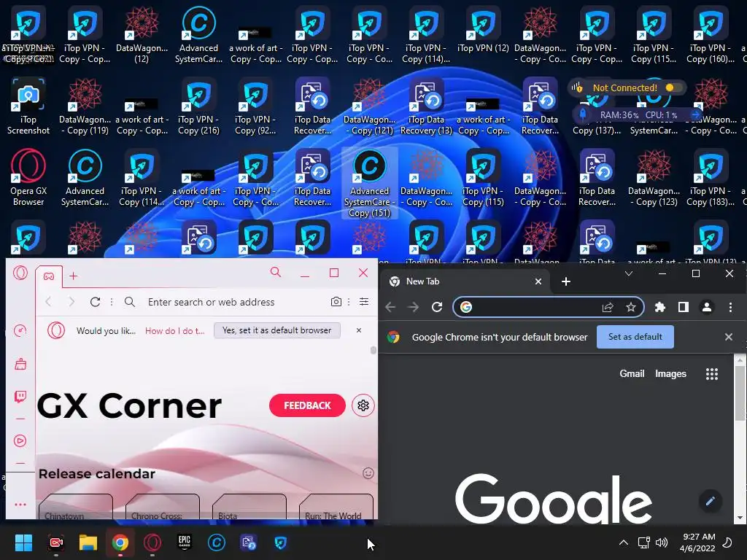Launch Epic Games from taskbar
The image size is (747, 560).
[185, 542]
